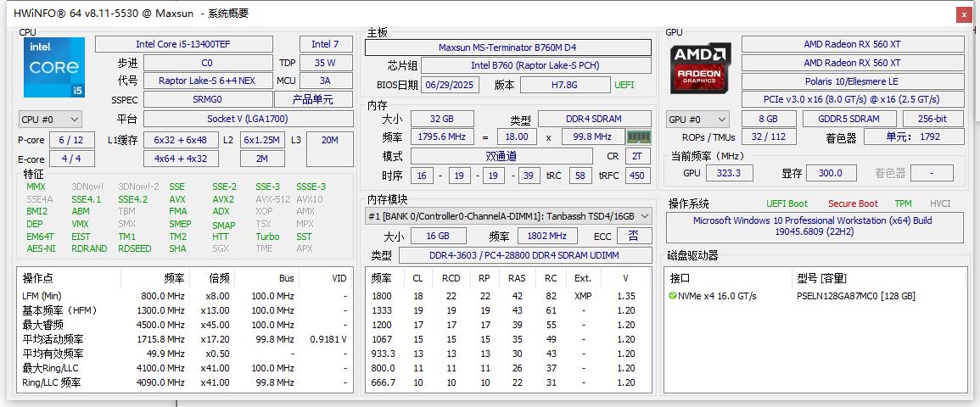Click the red Secure Boot indicator

pos(853,203)
